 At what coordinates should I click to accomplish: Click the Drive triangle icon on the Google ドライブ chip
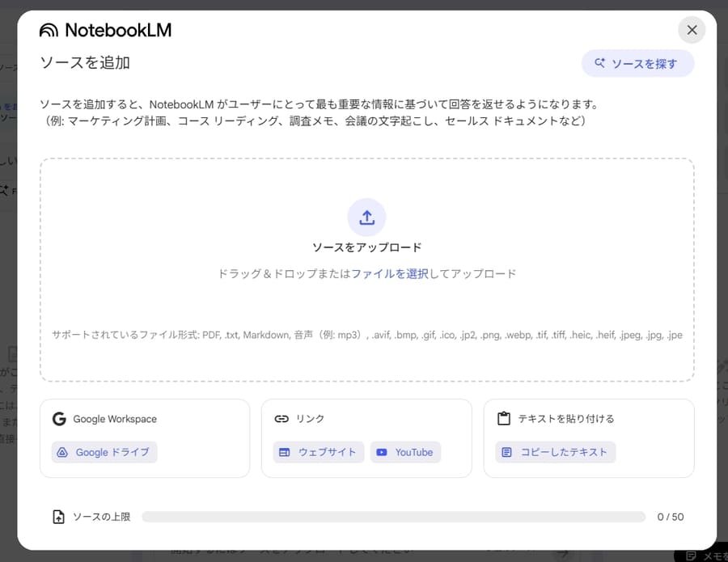click(x=63, y=453)
